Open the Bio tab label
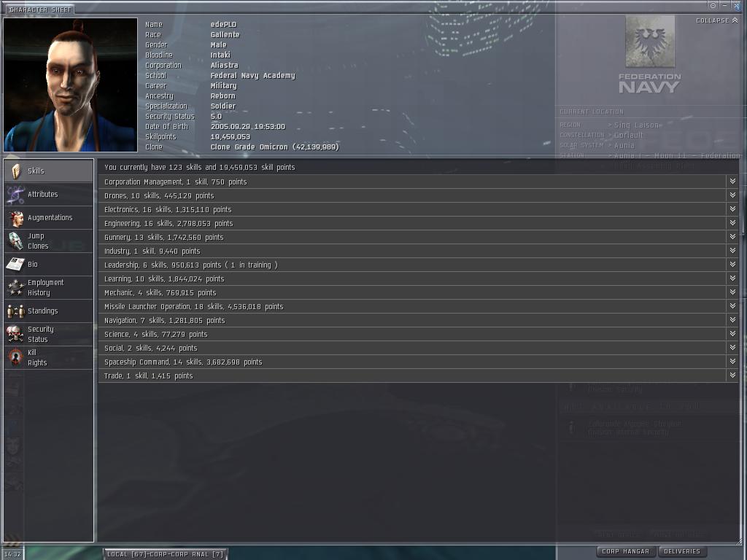This screenshot has width=747, height=560. click(x=32, y=264)
